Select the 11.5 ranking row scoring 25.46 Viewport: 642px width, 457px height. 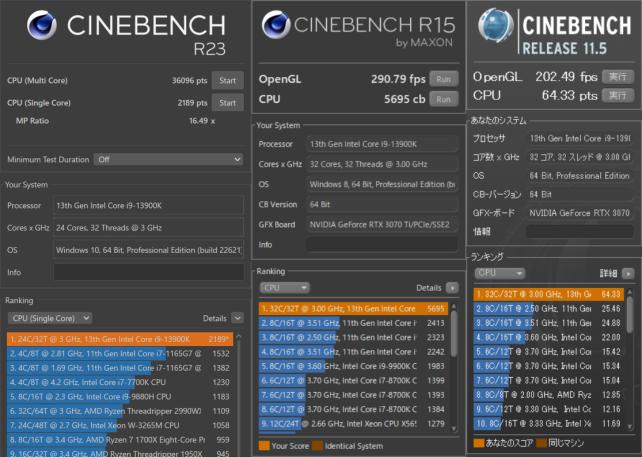click(x=549, y=309)
